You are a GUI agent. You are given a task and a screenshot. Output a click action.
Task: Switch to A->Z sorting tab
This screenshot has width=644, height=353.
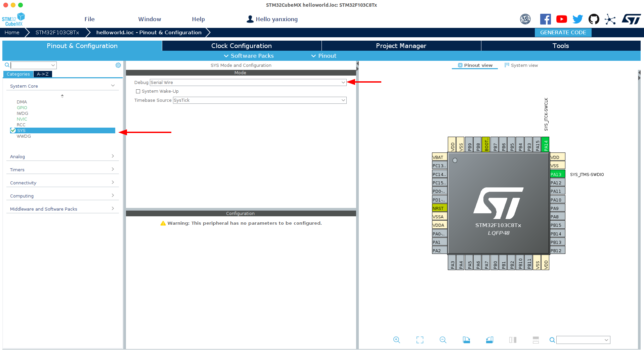point(43,74)
